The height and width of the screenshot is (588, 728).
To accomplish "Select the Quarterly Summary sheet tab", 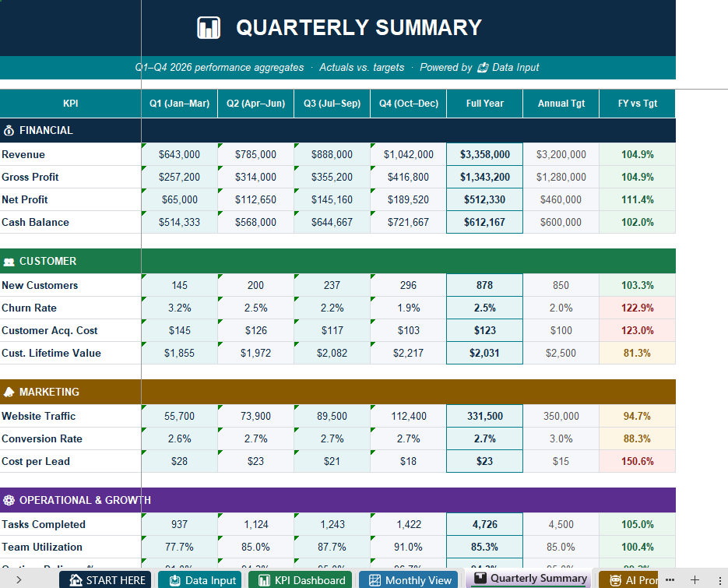I will tap(529, 579).
